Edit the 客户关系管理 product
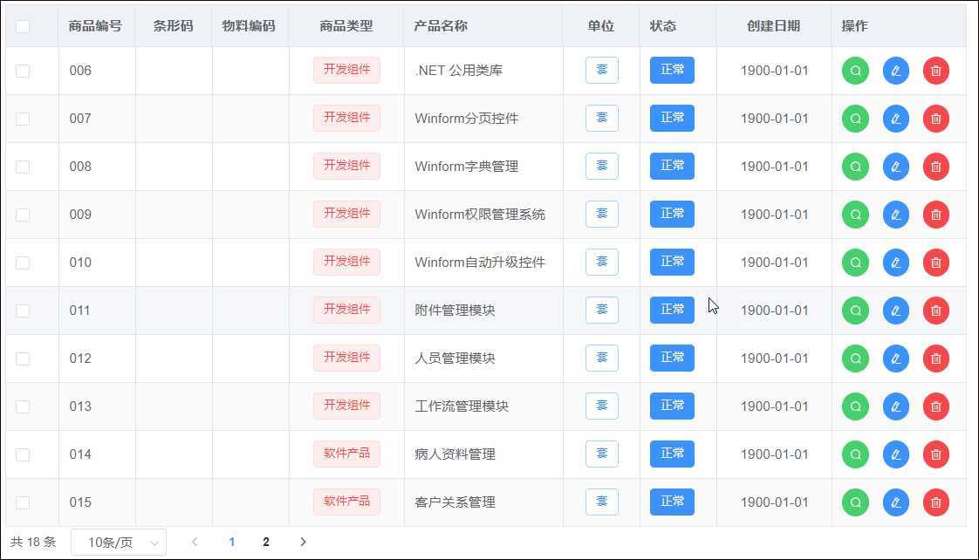This screenshot has height=560, width=979. (x=895, y=502)
